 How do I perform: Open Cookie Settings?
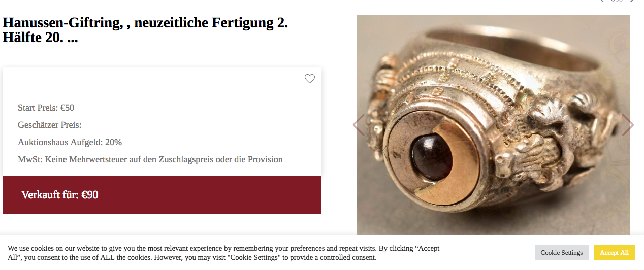click(x=562, y=253)
